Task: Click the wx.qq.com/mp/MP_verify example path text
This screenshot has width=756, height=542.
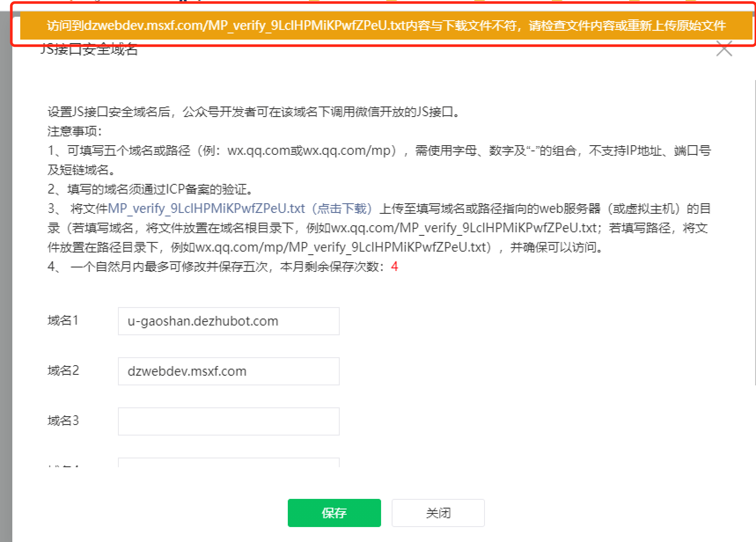Action: [x=343, y=247]
